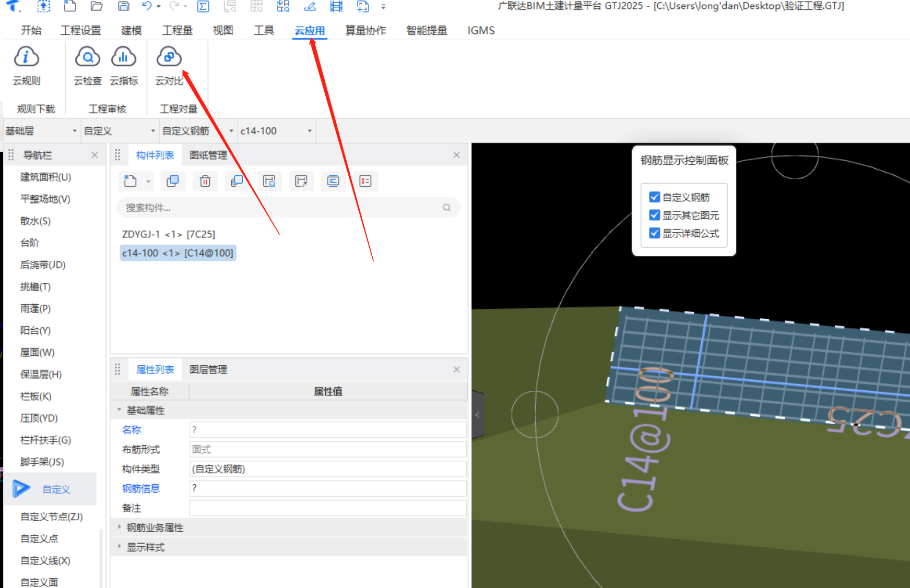Click the sigma summary calculation icon
This screenshot has width=910, height=588.
[203, 6]
